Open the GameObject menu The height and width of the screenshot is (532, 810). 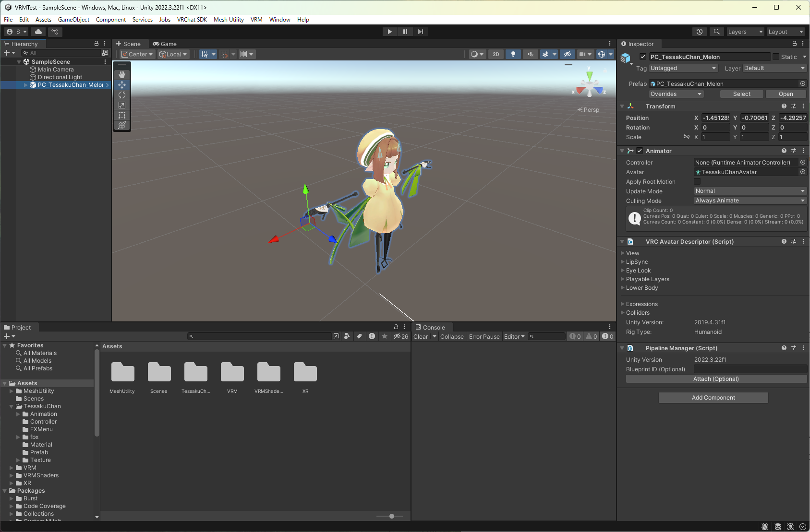click(x=73, y=20)
